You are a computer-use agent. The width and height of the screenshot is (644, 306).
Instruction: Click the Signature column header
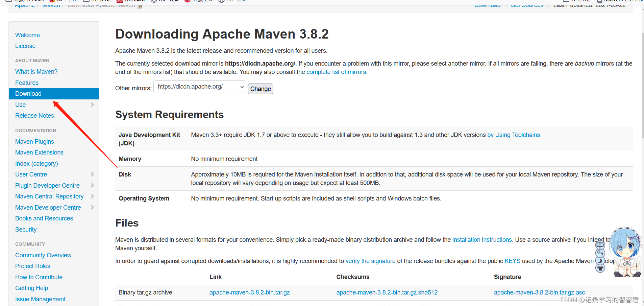[507, 277]
